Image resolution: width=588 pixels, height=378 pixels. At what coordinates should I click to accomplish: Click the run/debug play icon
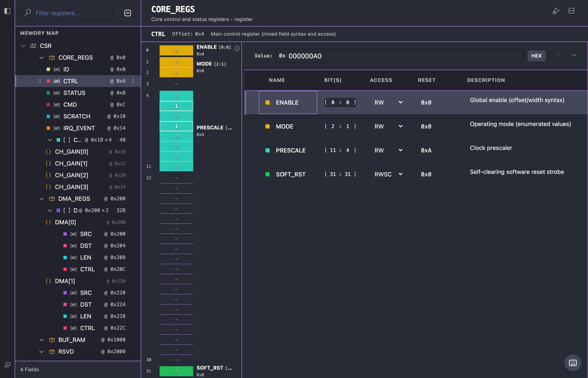(556, 11)
